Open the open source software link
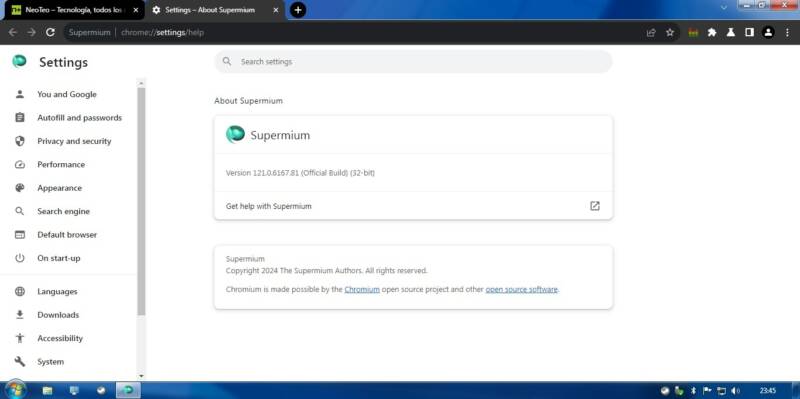 (x=521, y=289)
